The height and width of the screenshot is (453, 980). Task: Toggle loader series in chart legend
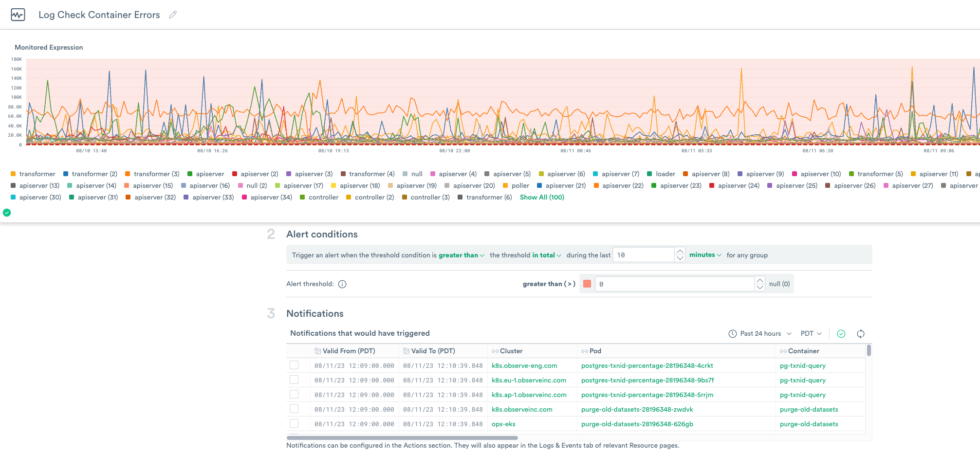coord(661,174)
